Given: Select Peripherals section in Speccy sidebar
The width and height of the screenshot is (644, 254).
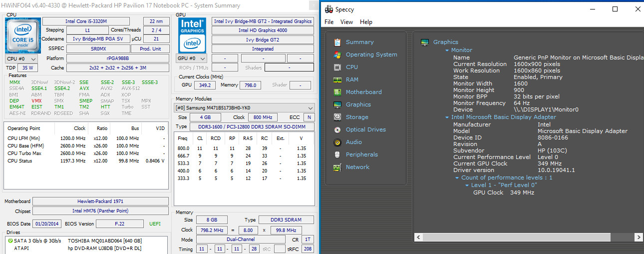Looking at the screenshot, I should [362, 154].
